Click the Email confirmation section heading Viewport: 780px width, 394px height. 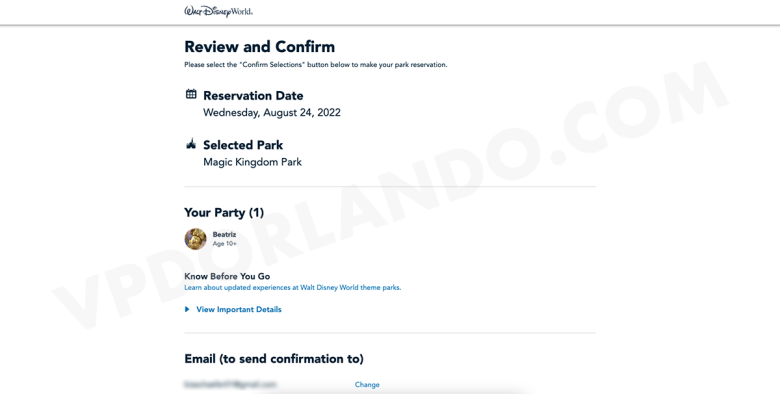click(x=274, y=359)
